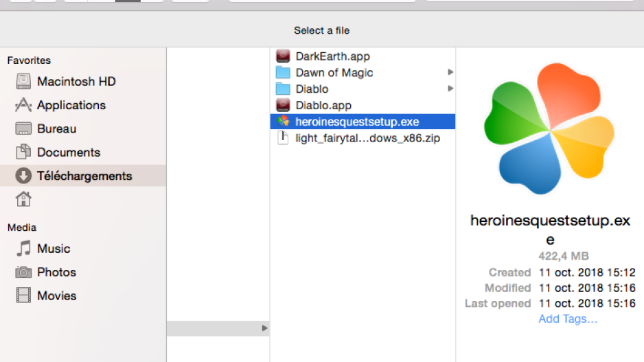
Task: Click the Diablo folder icon
Action: click(283, 89)
